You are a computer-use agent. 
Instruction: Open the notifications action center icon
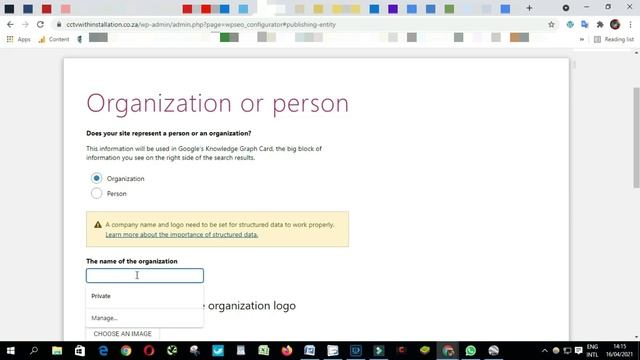click(x=578, y=351)
